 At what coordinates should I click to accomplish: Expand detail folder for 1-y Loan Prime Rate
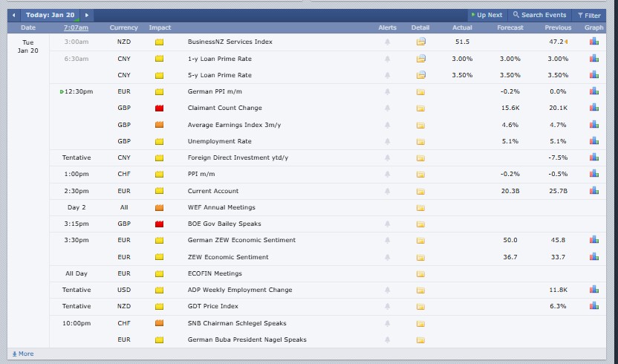421,59
